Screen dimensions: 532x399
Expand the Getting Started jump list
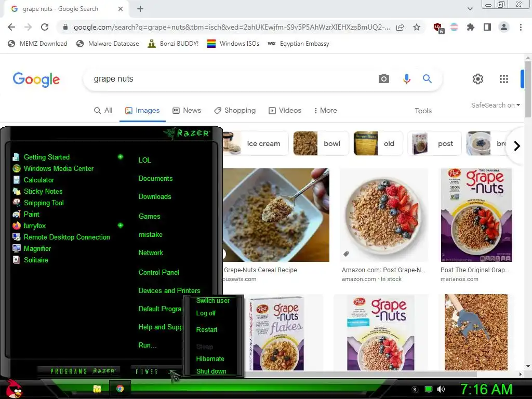pyautogui.click(x=121, y=157)
